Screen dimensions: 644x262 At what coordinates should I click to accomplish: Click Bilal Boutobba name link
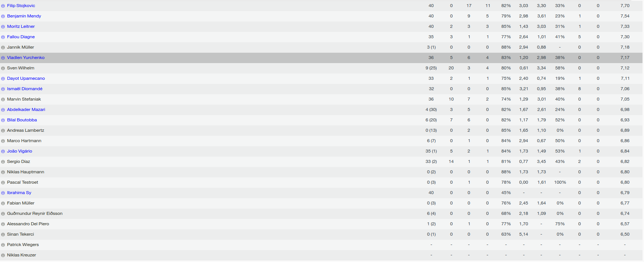22,120
